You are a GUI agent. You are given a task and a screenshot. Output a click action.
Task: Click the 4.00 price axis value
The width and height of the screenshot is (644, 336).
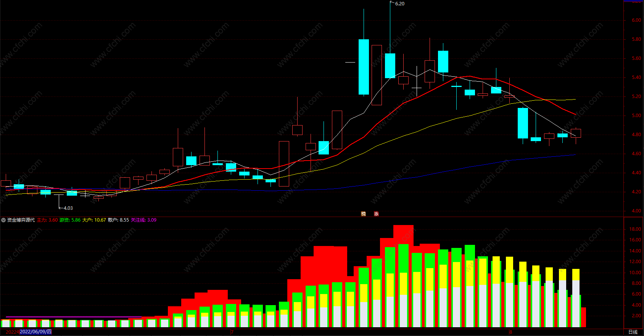636,211
